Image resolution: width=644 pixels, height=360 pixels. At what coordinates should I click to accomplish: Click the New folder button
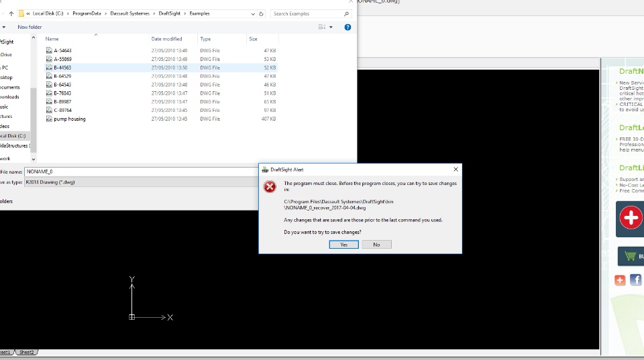30,27
